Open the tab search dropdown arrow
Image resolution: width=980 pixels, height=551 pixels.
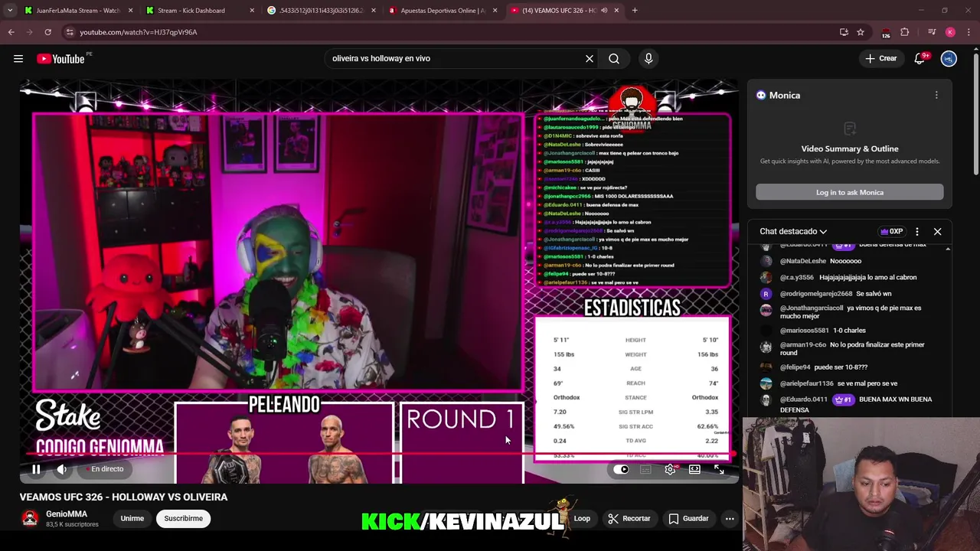coord(10,11)
